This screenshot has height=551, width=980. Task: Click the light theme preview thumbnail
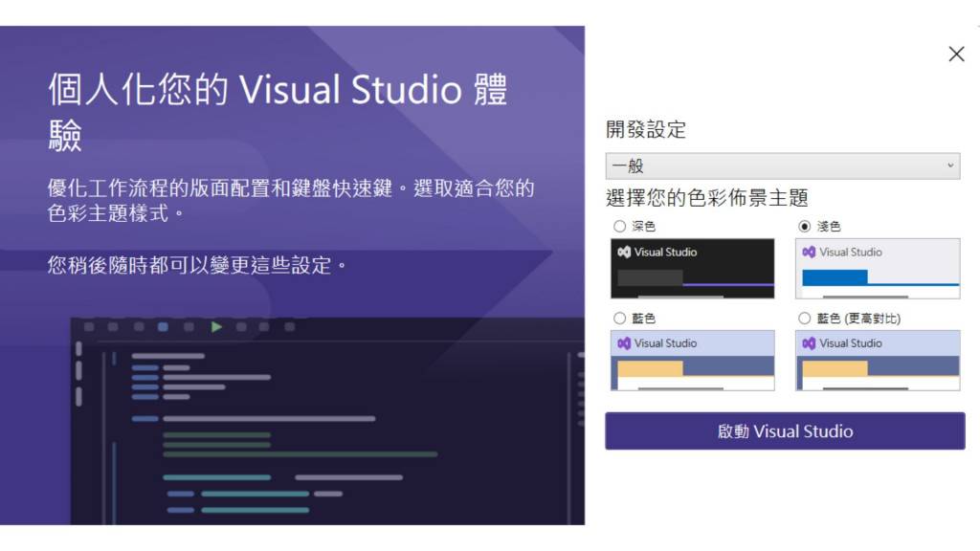pos(878,269)
